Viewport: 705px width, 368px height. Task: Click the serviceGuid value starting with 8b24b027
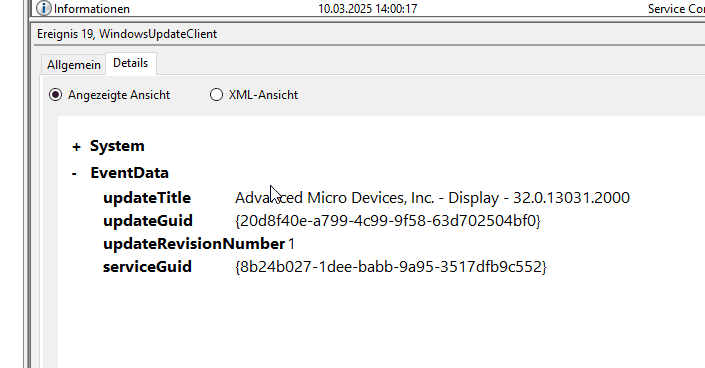coord(391,267)
